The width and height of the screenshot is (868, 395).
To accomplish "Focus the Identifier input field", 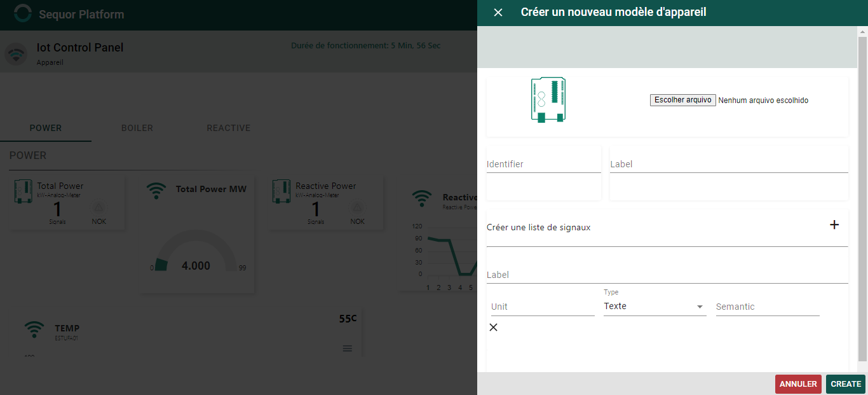I will [544, 164].
